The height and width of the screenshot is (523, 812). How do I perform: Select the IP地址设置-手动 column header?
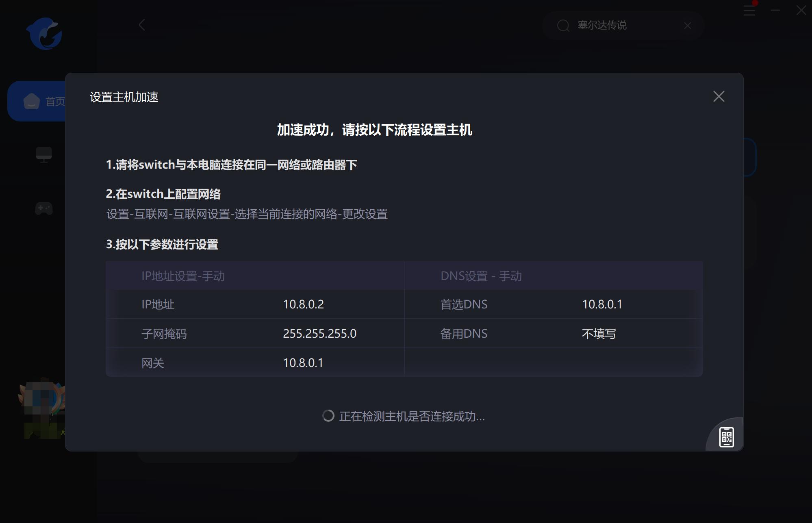[x=184, y=276]
